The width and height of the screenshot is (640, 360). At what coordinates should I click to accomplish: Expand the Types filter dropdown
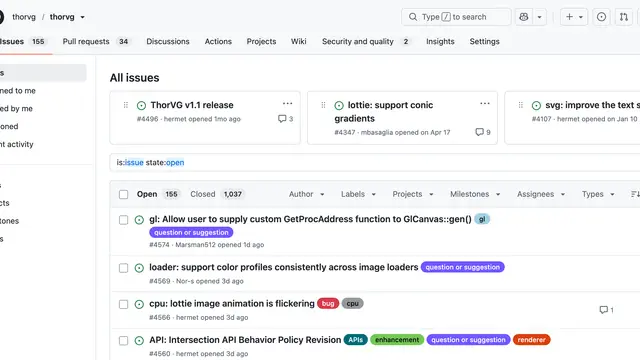(x=598, y=194)
